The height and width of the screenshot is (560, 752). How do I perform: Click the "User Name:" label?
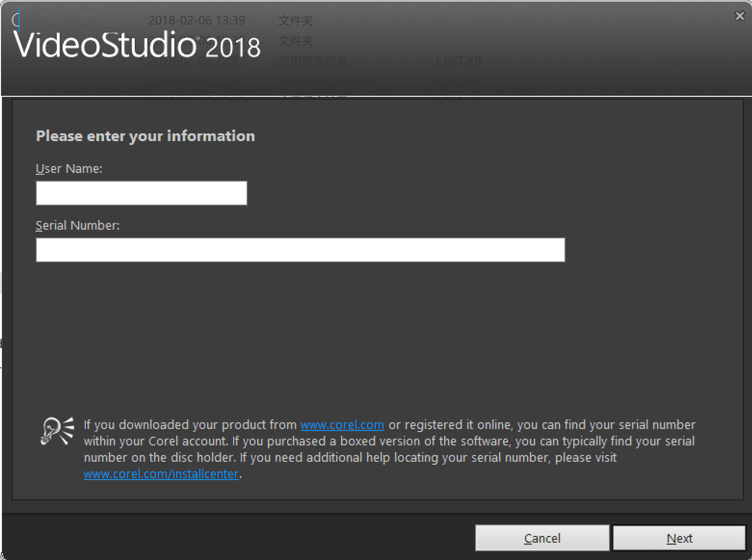point(69,169)
